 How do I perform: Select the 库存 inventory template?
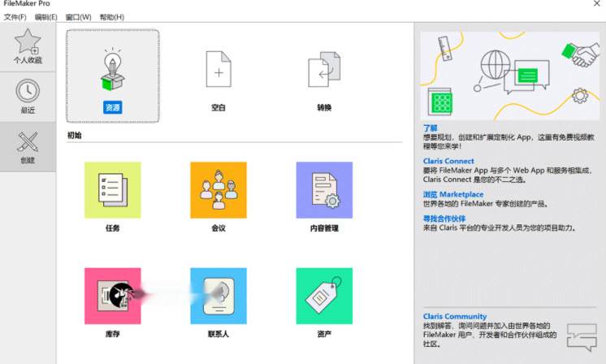click(x=112, y=296)
